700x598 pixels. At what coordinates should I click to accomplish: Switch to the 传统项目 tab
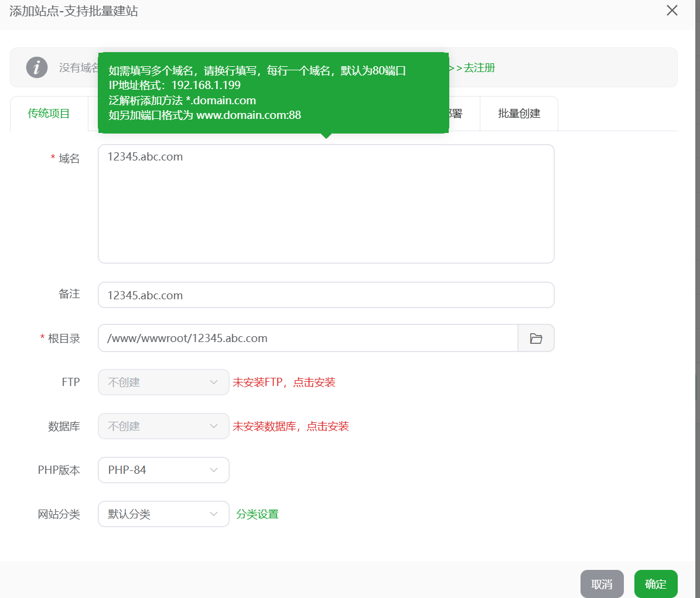[49, 114]
